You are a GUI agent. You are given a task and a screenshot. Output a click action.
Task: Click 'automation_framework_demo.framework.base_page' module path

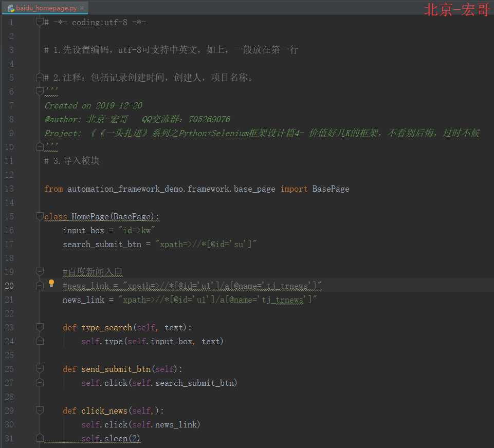tap(171, 189)
